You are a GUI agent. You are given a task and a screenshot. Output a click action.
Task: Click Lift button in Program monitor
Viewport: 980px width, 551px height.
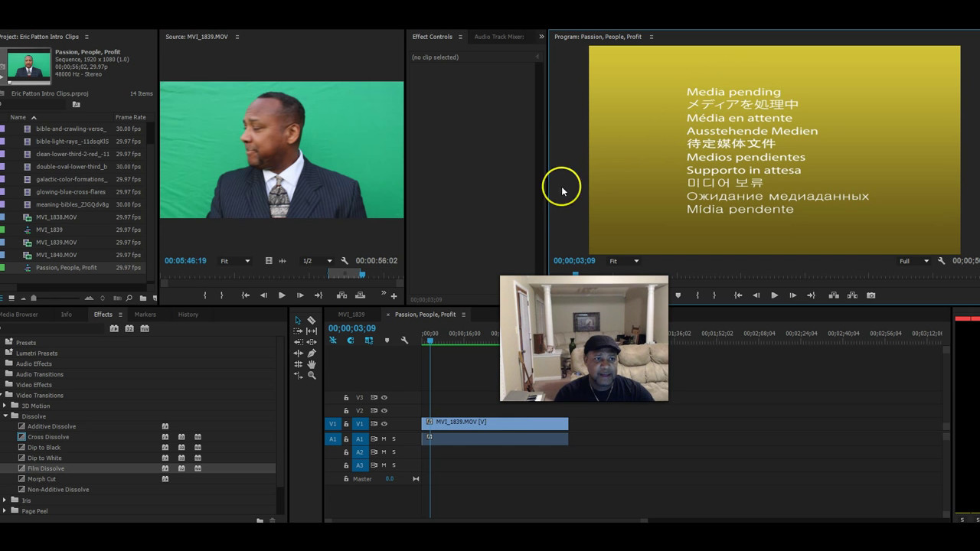coord(834,295)
